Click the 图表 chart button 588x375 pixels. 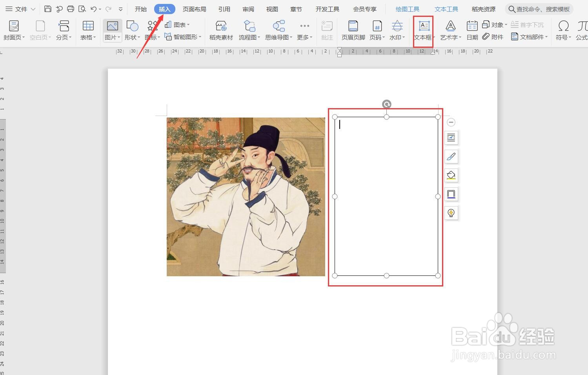click(x=177, y=25)
